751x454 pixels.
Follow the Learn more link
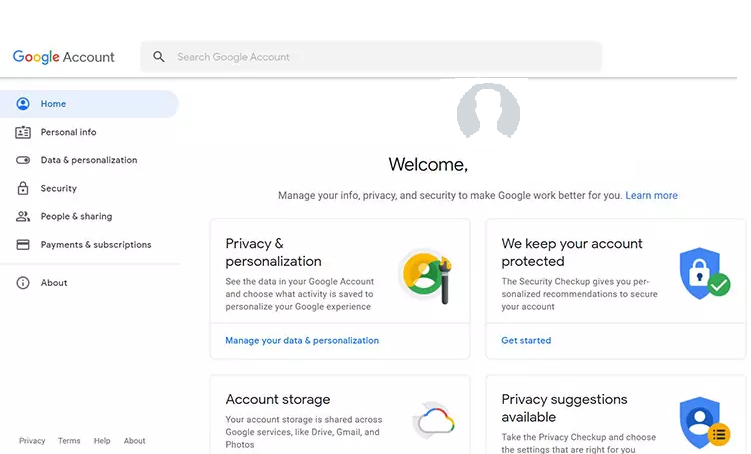(651, 195)
